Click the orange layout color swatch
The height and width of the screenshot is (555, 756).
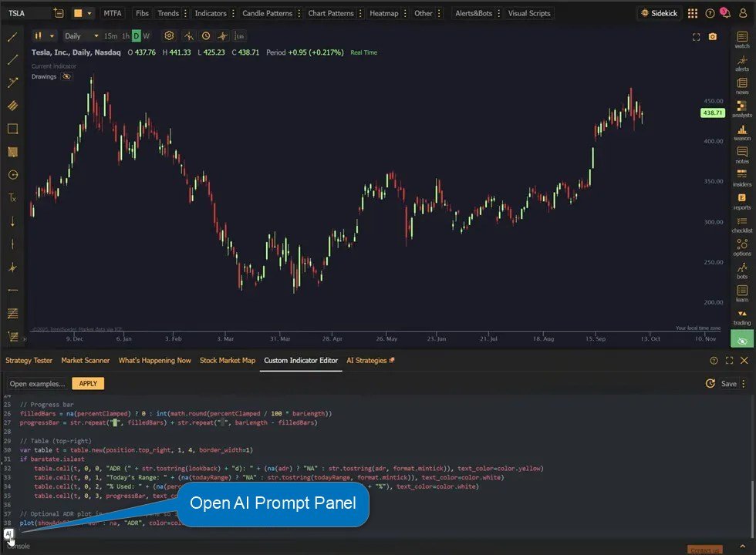[x=78, y=14]
